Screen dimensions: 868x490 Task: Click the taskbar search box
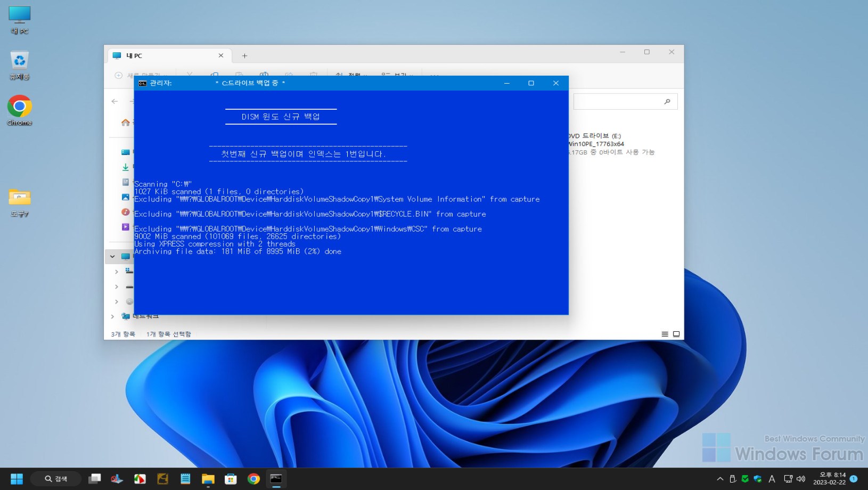56,479
